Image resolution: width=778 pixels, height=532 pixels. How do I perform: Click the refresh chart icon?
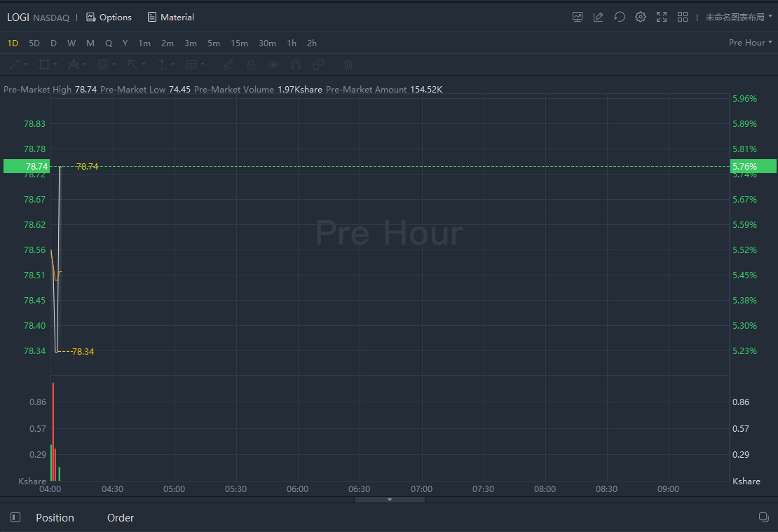click(x=619, y=17)
